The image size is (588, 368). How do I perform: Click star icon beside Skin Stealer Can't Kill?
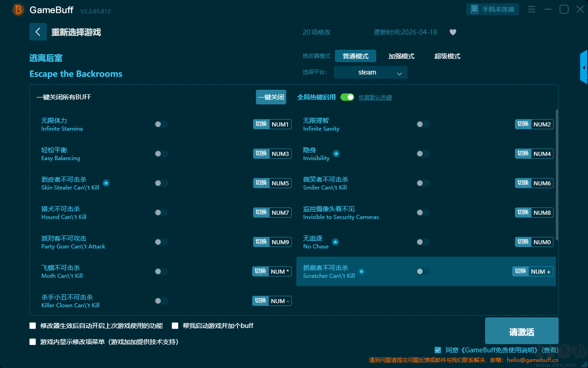[106, 183]
